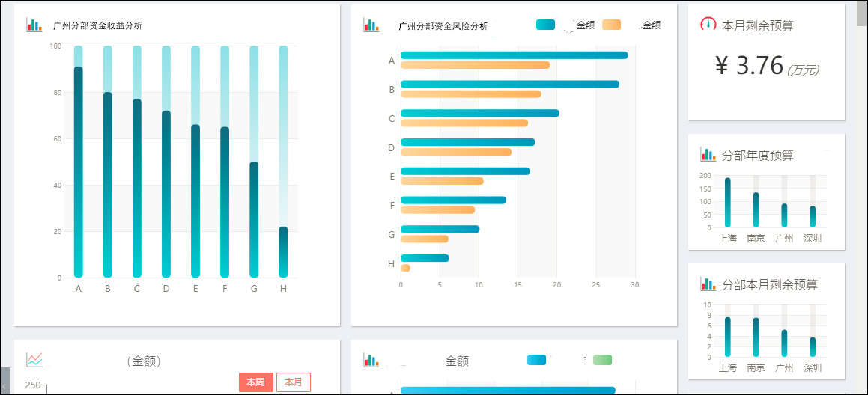Select the 深圳 bar in 分部本月剩余预算 chart

[813, 346]
